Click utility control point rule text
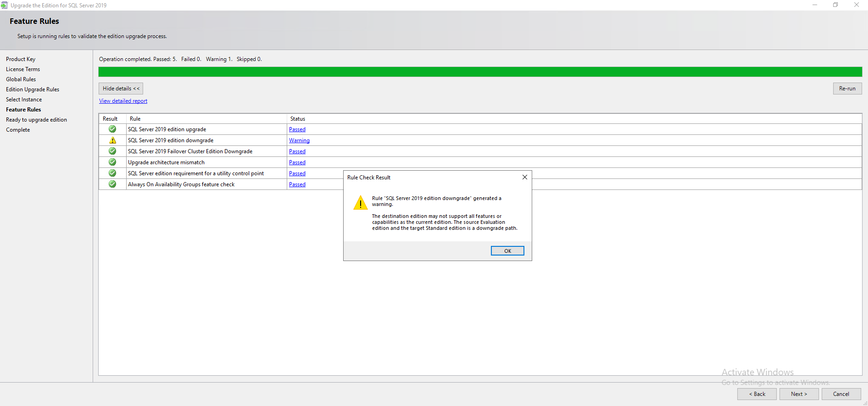 196,173
